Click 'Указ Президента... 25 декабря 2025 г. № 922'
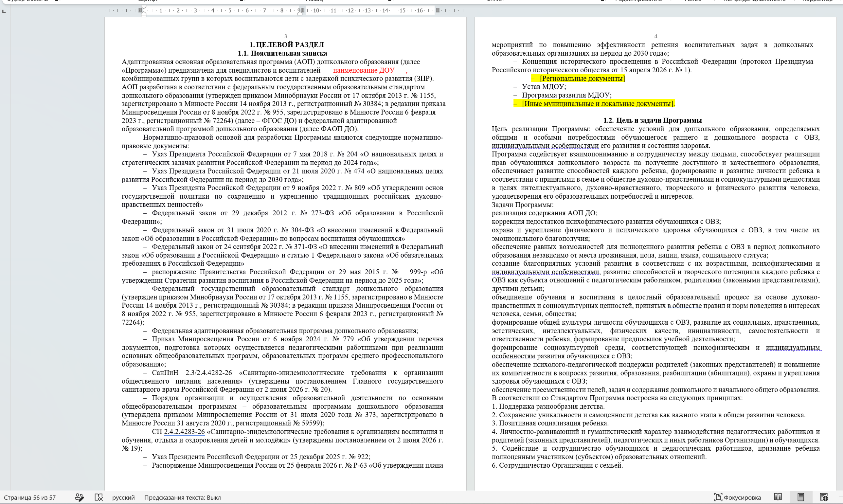 [x=261, y=457]
